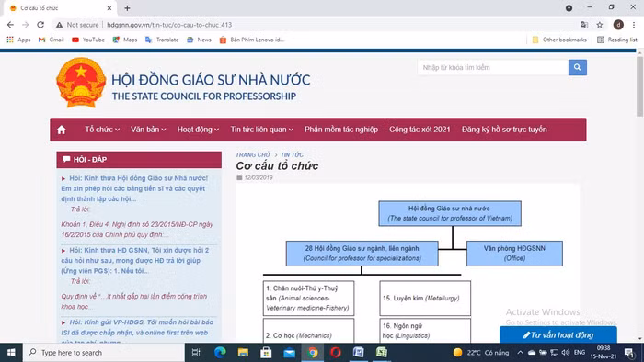Image resolution: width=644 pixels, height=362 pixels.
Task: Click the 28 Hội đồng Giáo sư ngành box
Action: pos(362,254)
